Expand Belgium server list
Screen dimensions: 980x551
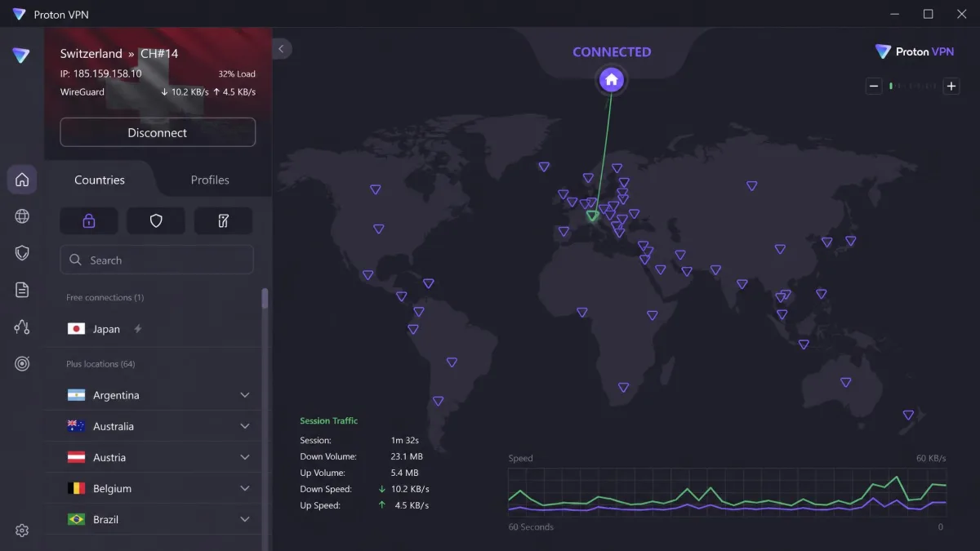point(245,488)
